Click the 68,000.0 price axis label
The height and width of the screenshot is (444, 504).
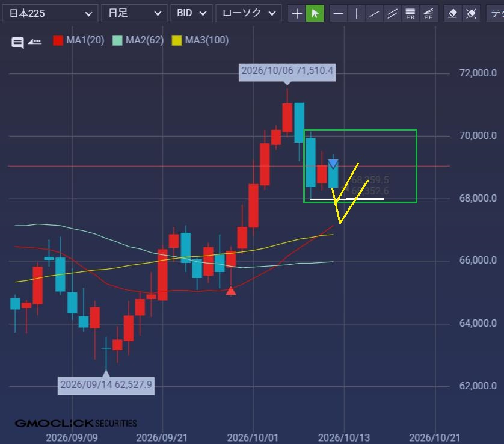pos(478,198)
